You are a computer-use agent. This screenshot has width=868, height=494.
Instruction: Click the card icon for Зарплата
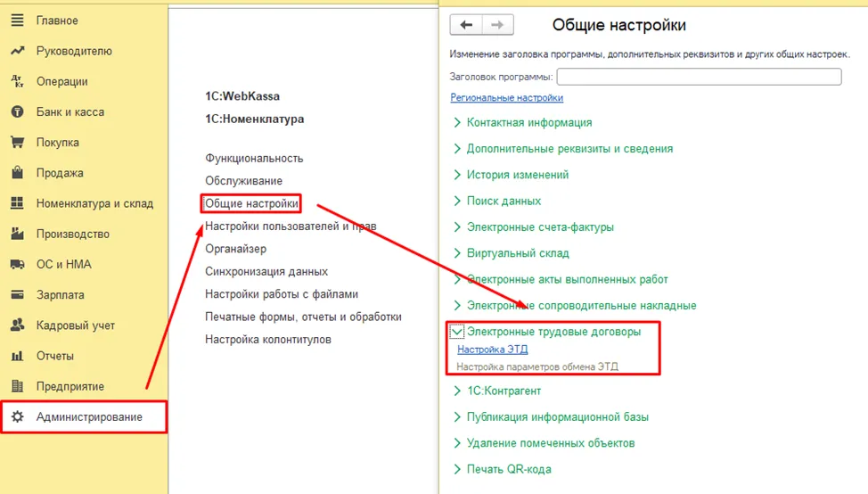pyautogui.click(x=17, y=294)
